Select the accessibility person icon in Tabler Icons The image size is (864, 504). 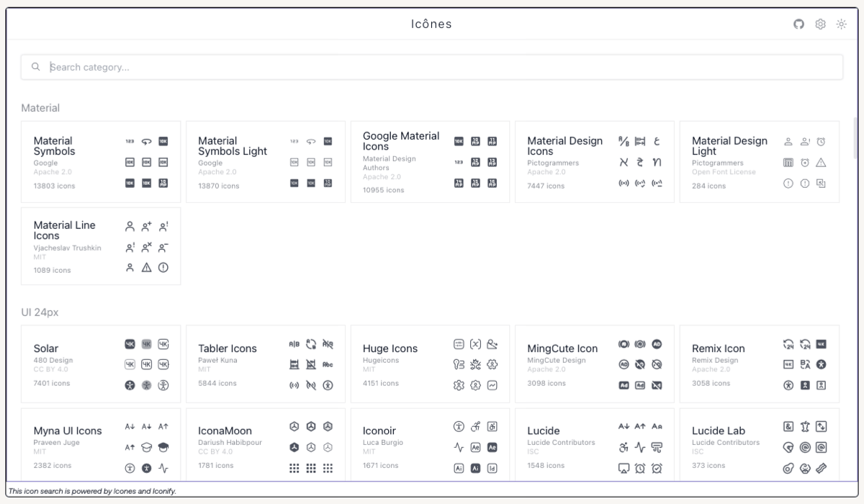328,385
